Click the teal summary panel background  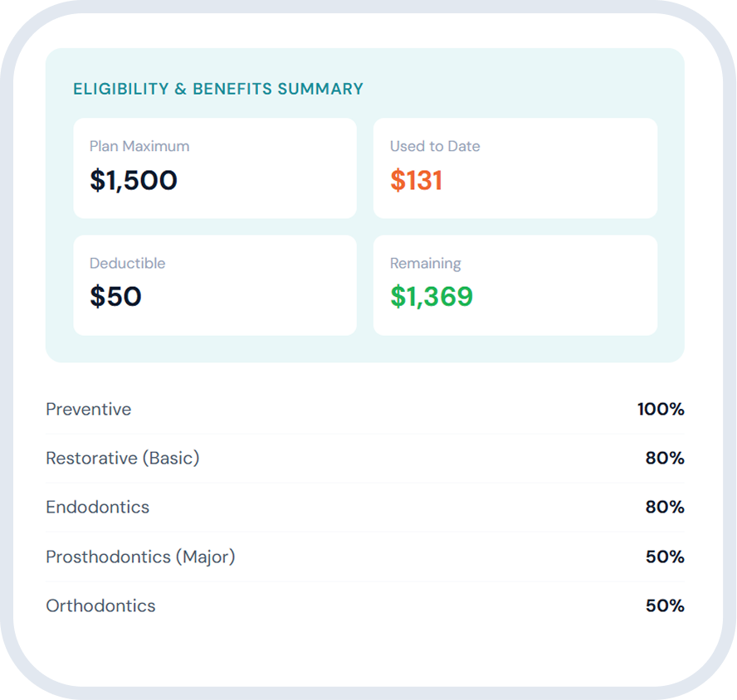[365, 348]
